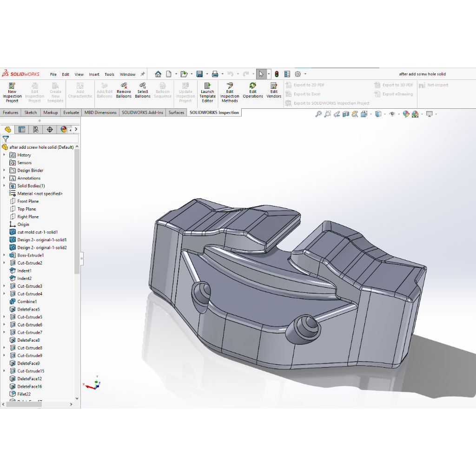Open the Tools menu
This screenshot has height=476, width=476.
[109, 74]
